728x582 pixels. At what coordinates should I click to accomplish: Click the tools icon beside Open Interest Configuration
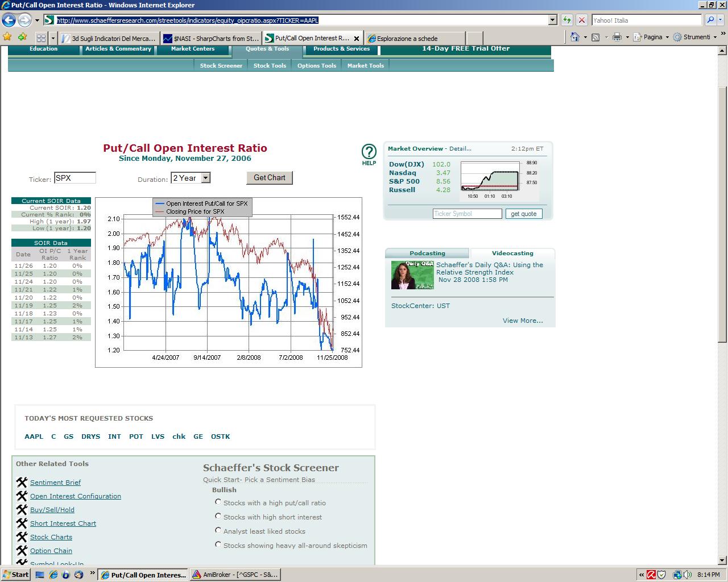22,496
